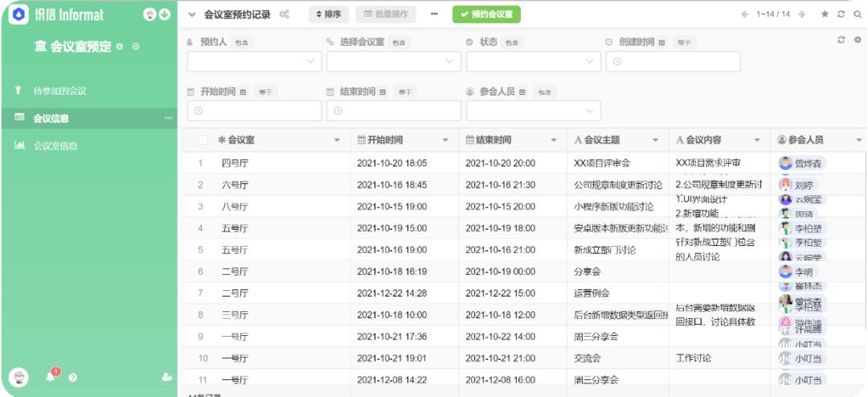Click the add-member icon at the sidebar bottom
The image size is (868, 397).
point(166,377)
